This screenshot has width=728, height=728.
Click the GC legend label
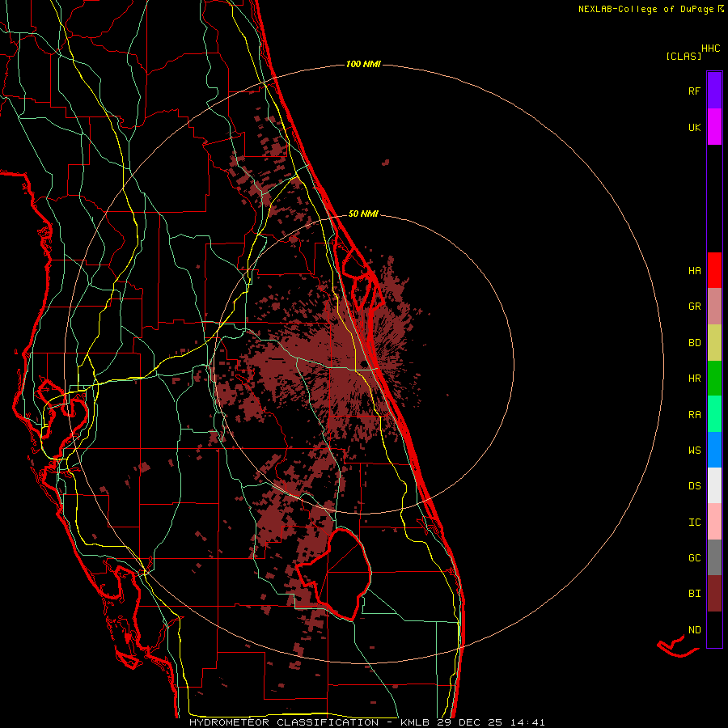click(694, 558)
